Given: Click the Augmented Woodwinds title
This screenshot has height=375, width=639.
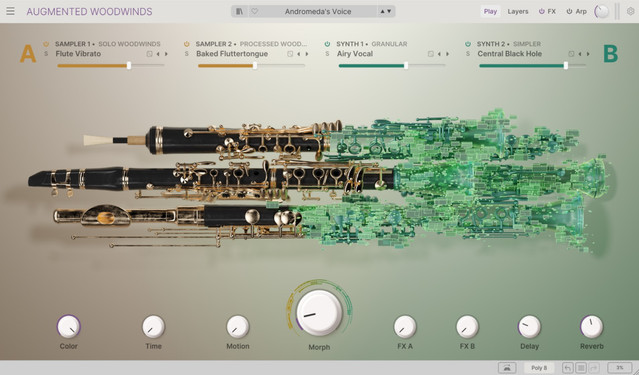Looking at the screenshot, I should tap(89, 11).
